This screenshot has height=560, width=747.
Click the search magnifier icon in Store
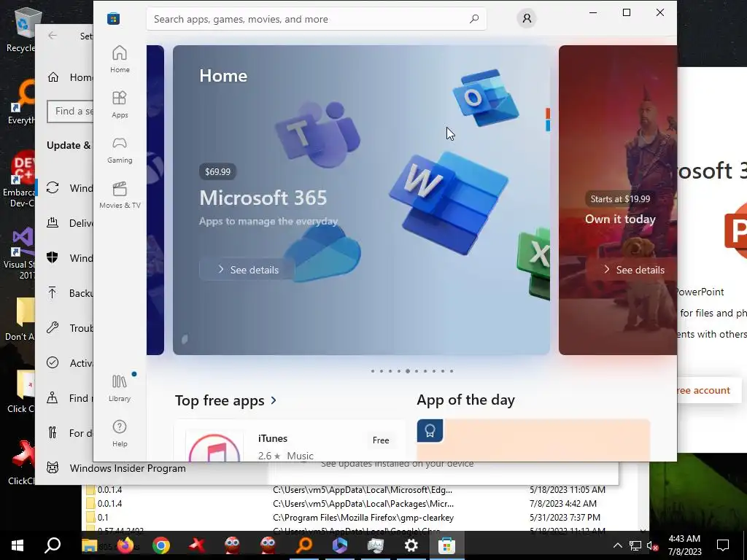click(473, 19)
